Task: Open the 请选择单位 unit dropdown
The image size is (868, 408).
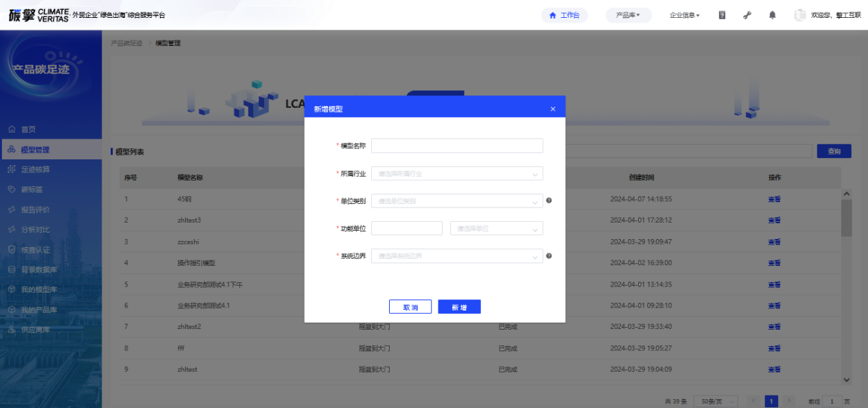Action: pos(496,229)
